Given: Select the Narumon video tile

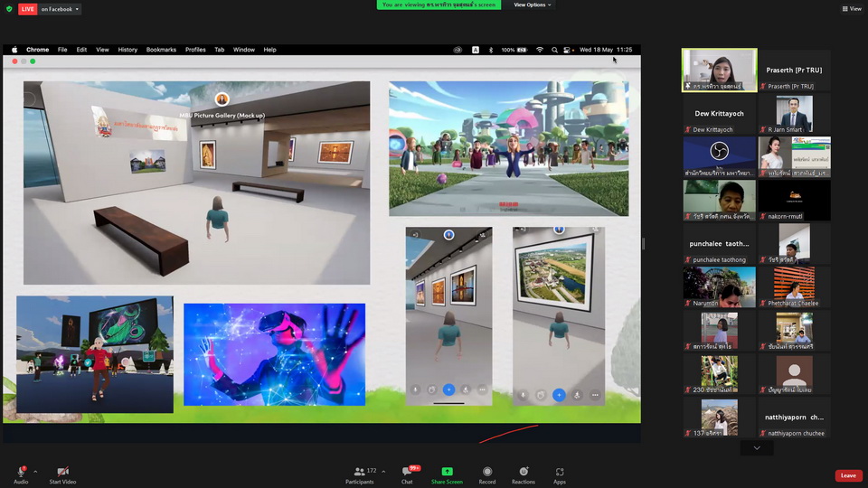Looking at the screenshot, I should pos(719,287).
